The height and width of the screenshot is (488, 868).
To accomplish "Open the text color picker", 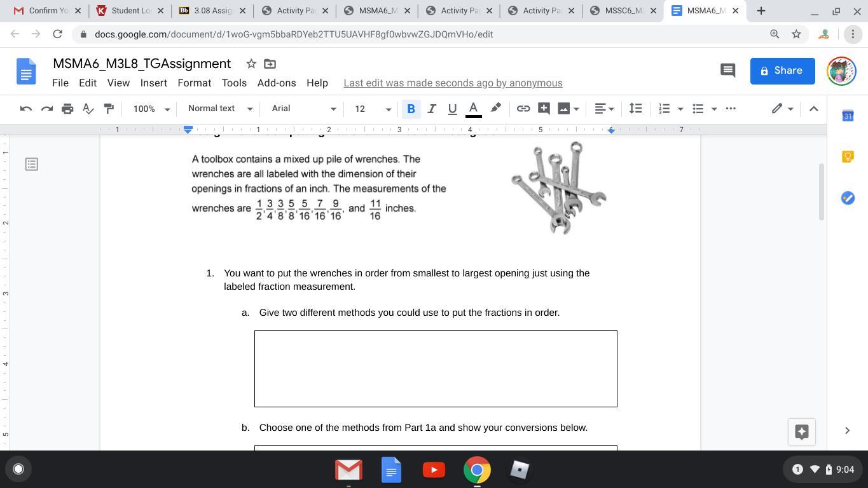I will [x=473, y=109].
